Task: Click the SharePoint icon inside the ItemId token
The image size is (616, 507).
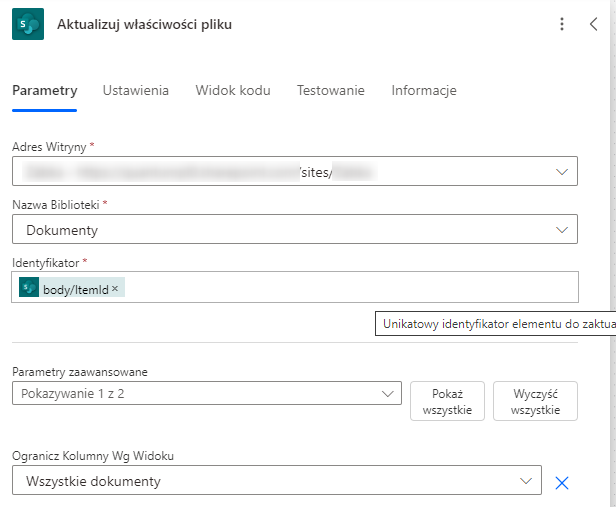Action: pos(30,289)
